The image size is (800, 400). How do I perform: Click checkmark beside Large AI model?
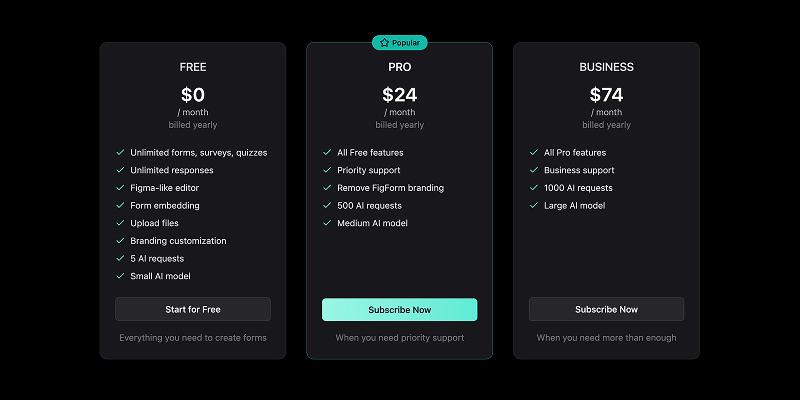point(534,206)
